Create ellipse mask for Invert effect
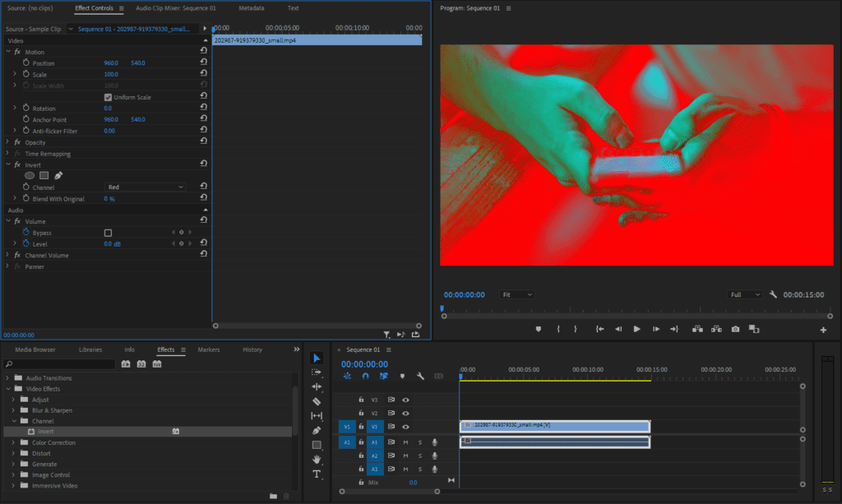The image size is (842, 504). coord(30,175)
